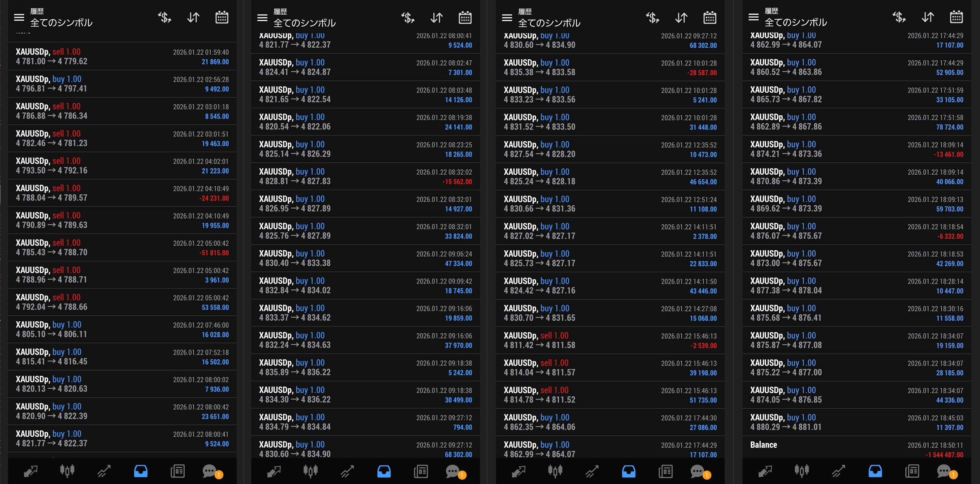Tap dollar symbol filter icon in leftmost panel
Screen dimensions: 980x484
pyautogui.click(x=164, y=17)
